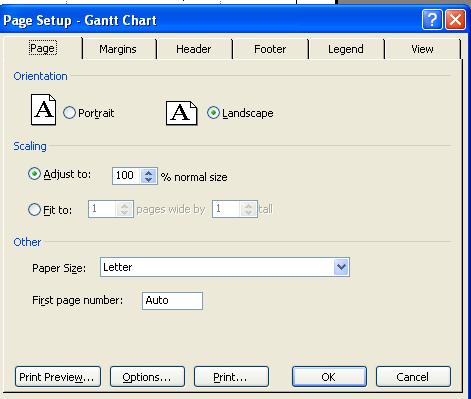Click the Scaling section label
The width and height of the screenshot is (471, 399).
click(30, 146)
